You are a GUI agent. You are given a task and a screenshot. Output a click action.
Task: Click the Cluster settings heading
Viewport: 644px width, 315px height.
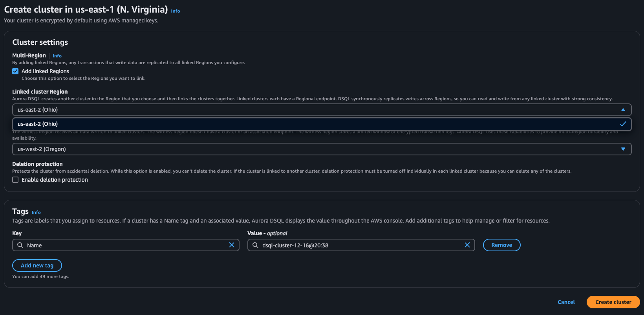pyautogui.click(x=40, y=42)
